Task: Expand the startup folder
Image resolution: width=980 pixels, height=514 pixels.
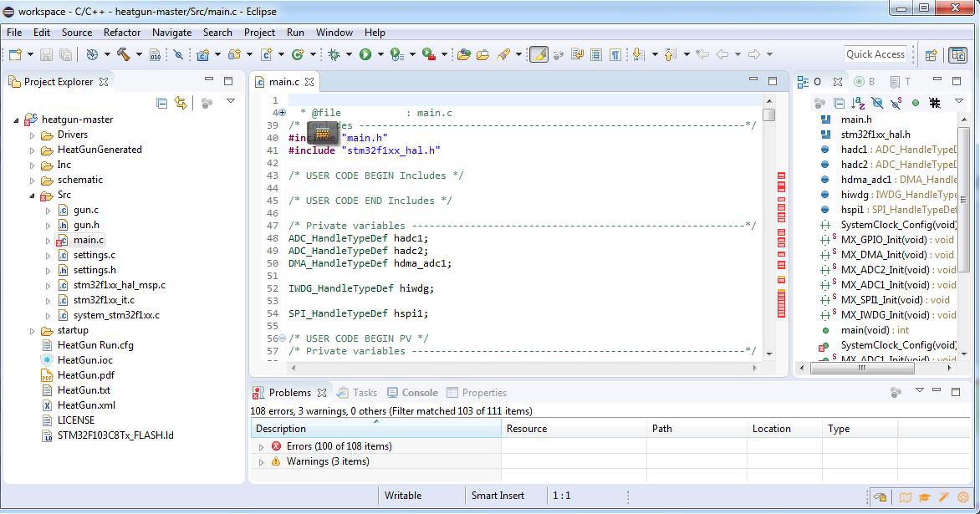Action: pos(32,331)
